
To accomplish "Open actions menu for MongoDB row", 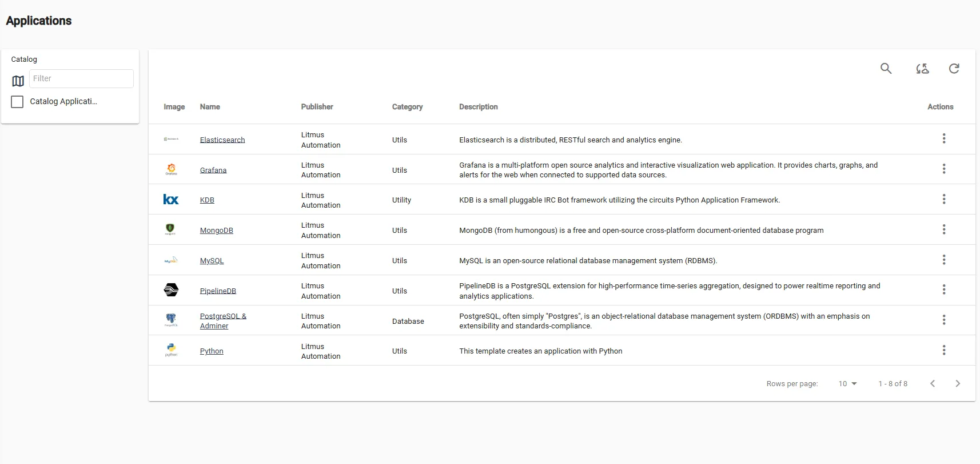I will click(x=944, y=229).
